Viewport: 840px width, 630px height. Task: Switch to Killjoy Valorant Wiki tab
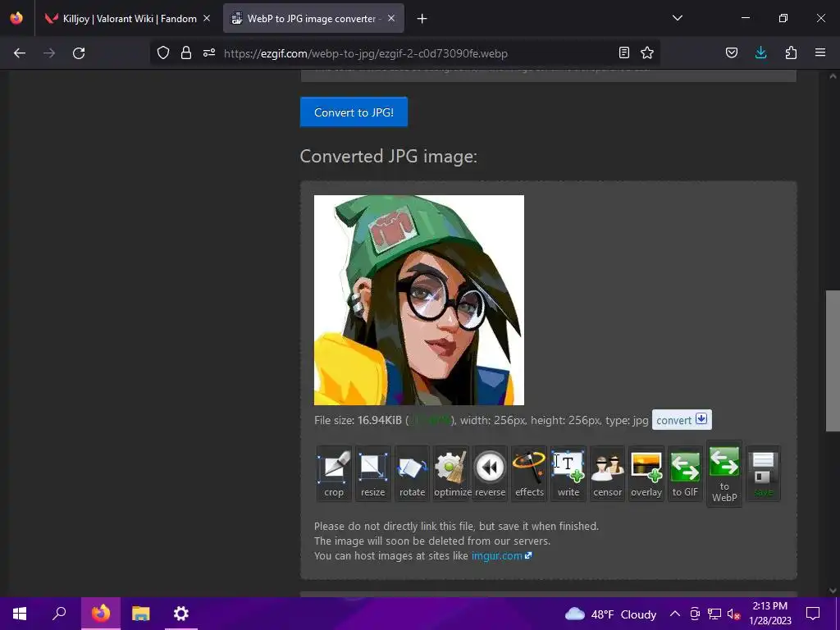[127, 19]
